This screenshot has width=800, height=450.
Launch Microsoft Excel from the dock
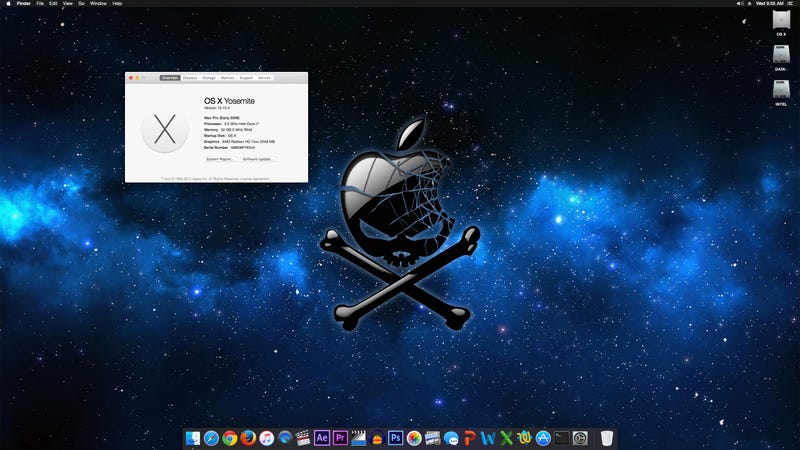click(506, 438)
